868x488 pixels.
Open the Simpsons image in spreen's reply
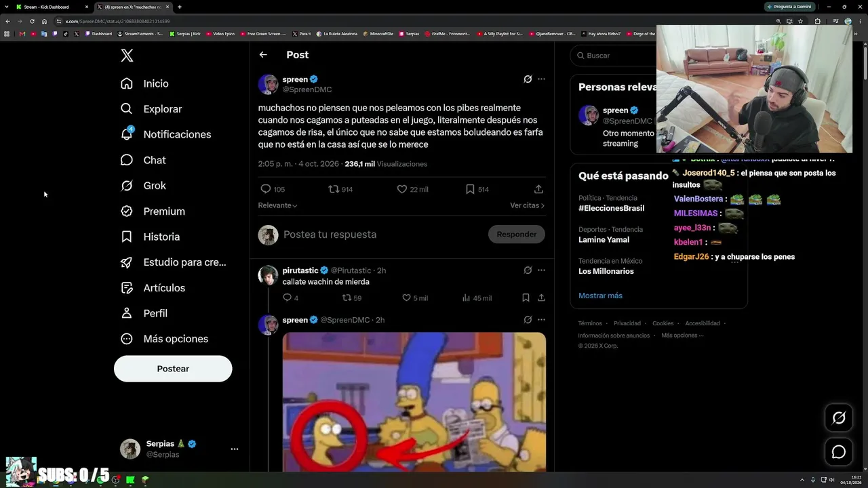click(414, 402)
